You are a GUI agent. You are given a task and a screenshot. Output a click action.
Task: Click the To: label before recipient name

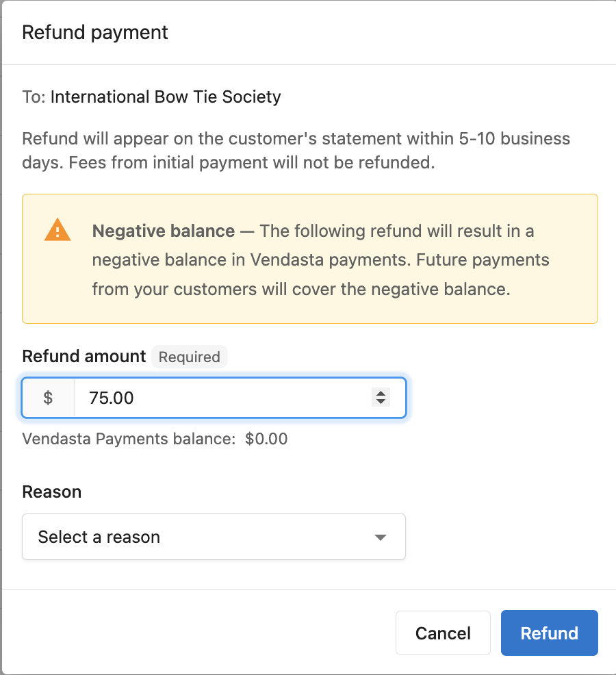[34, 97]
